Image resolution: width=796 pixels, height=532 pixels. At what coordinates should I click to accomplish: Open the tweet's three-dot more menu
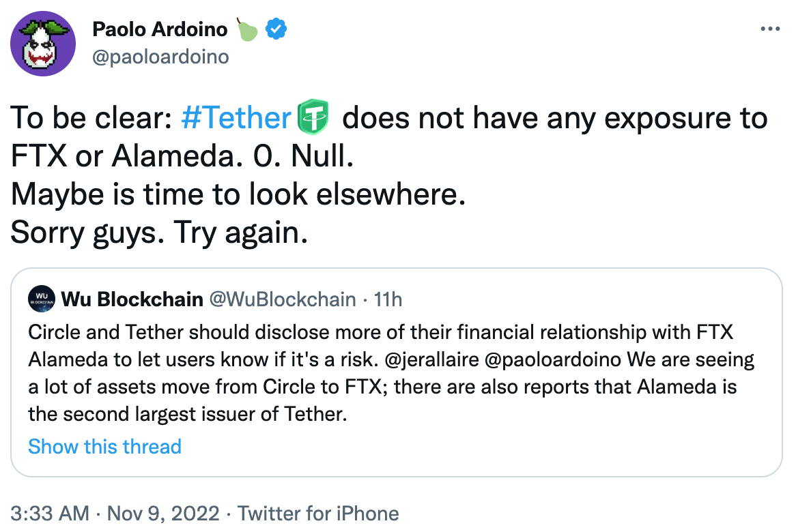pos(769,29)
